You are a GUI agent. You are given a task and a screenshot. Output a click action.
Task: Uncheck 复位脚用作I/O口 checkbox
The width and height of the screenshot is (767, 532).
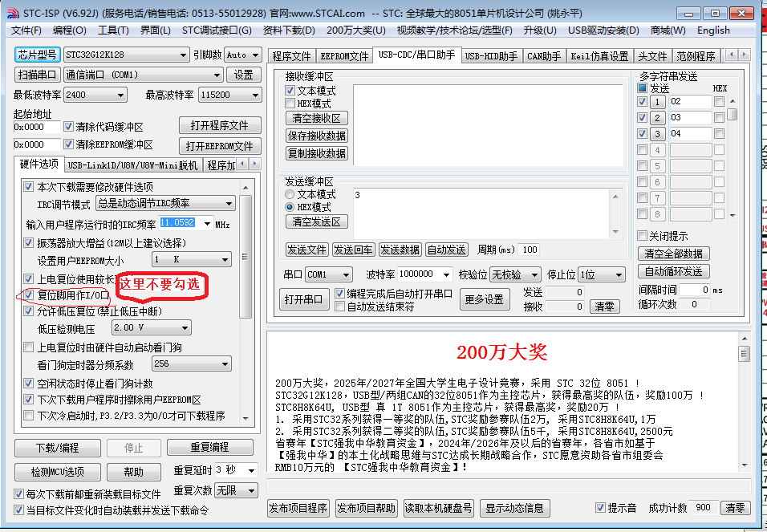point(28,295)
